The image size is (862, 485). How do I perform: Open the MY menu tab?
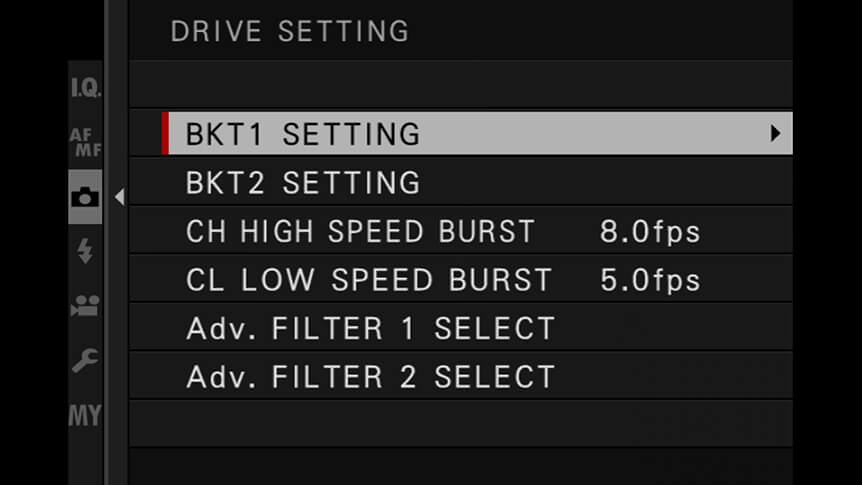click(85, 415)
